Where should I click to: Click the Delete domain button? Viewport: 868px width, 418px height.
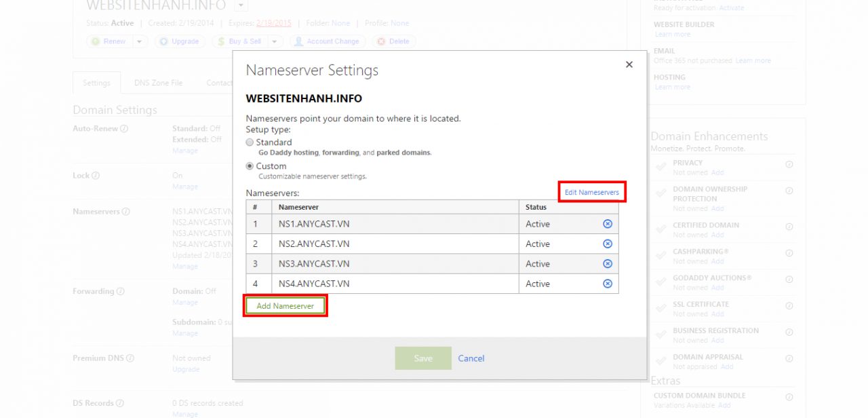point(394,41)
